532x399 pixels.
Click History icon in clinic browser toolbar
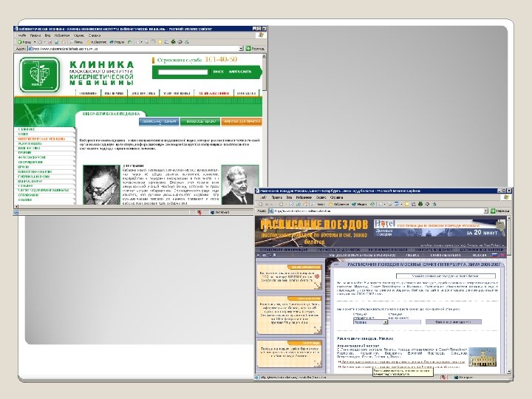129,42
